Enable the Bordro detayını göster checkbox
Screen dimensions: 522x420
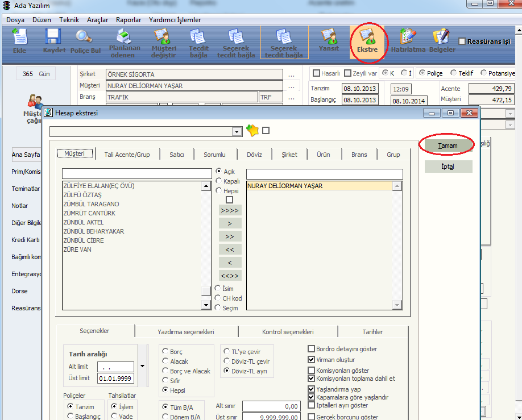(x=311, y=349)
